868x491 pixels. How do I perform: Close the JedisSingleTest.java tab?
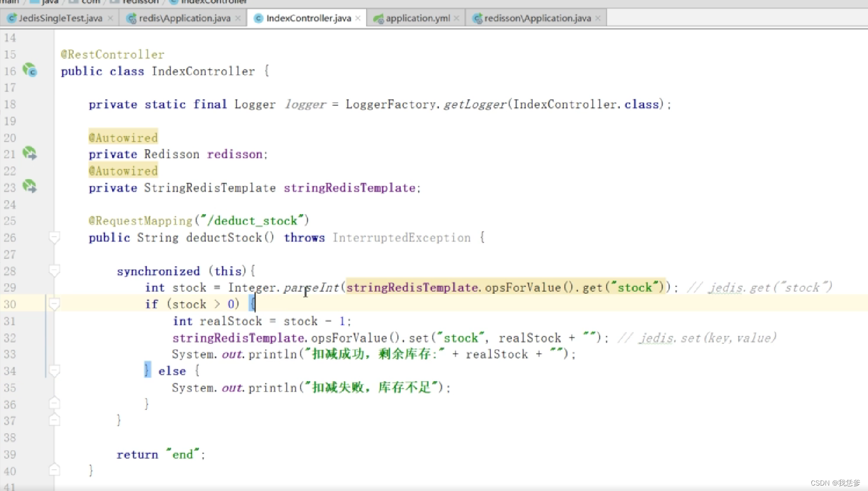click(x=110, y=18)
